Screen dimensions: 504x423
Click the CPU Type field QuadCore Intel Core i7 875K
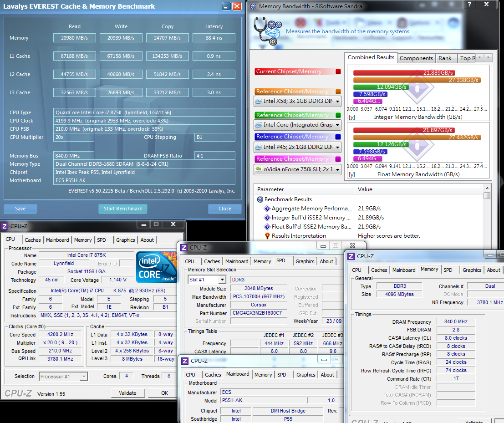pyautogui.click(x=144, y=112)
